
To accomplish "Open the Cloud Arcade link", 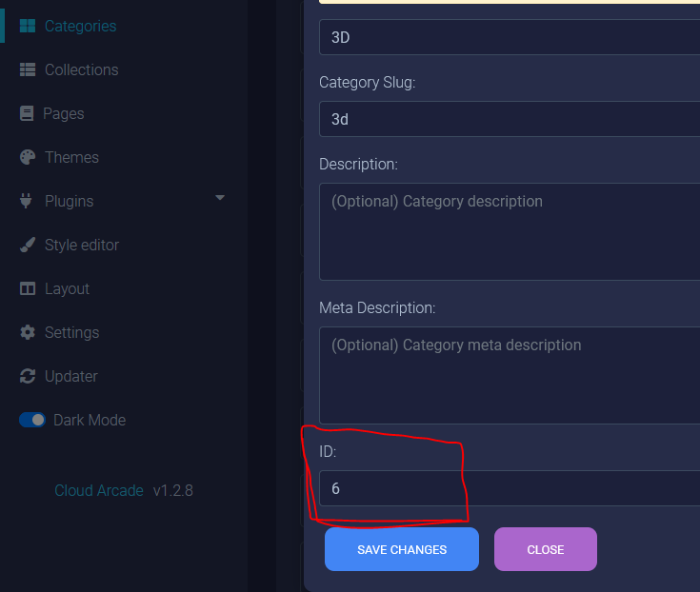I will 99,490.
